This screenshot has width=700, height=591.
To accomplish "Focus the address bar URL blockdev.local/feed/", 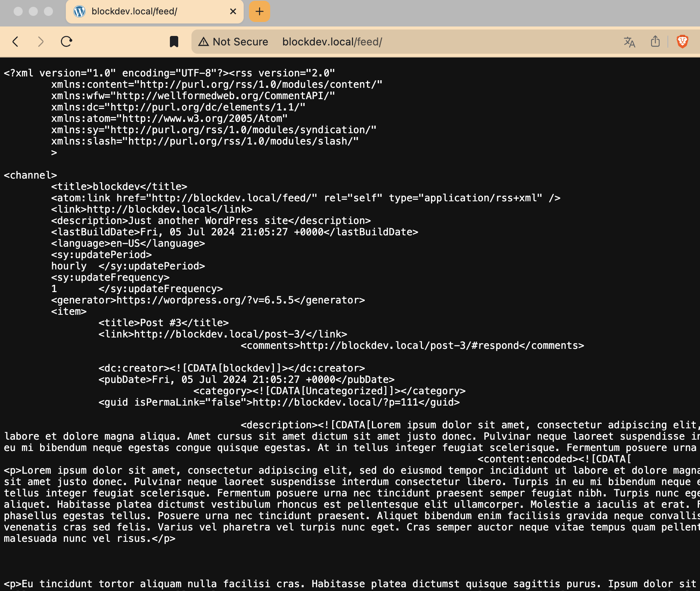I will (332, 42).
